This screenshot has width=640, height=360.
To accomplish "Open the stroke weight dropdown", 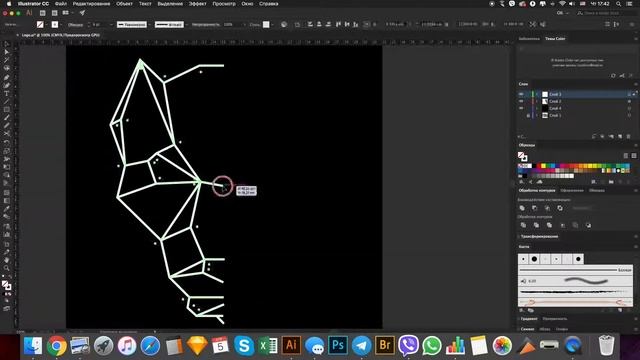I will click(x=111, y=24).
